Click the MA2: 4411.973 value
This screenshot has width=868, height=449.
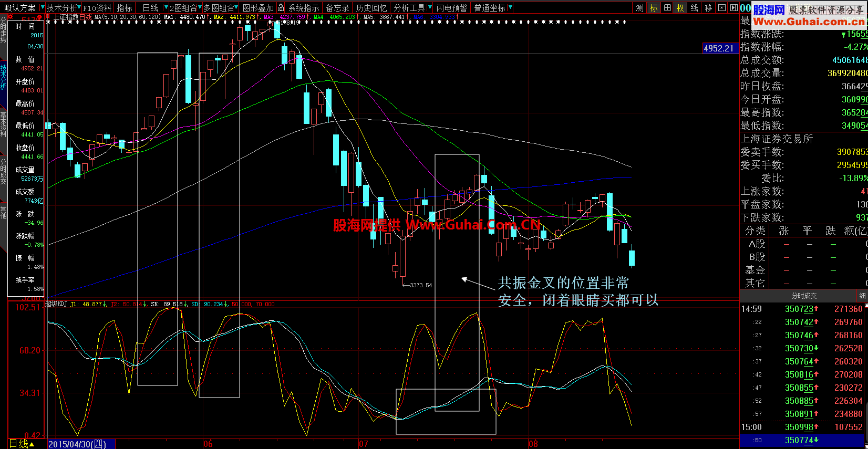tap(234, 17)
